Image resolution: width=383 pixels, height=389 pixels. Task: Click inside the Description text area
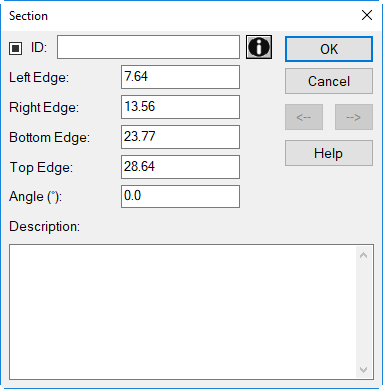(183, 312)
